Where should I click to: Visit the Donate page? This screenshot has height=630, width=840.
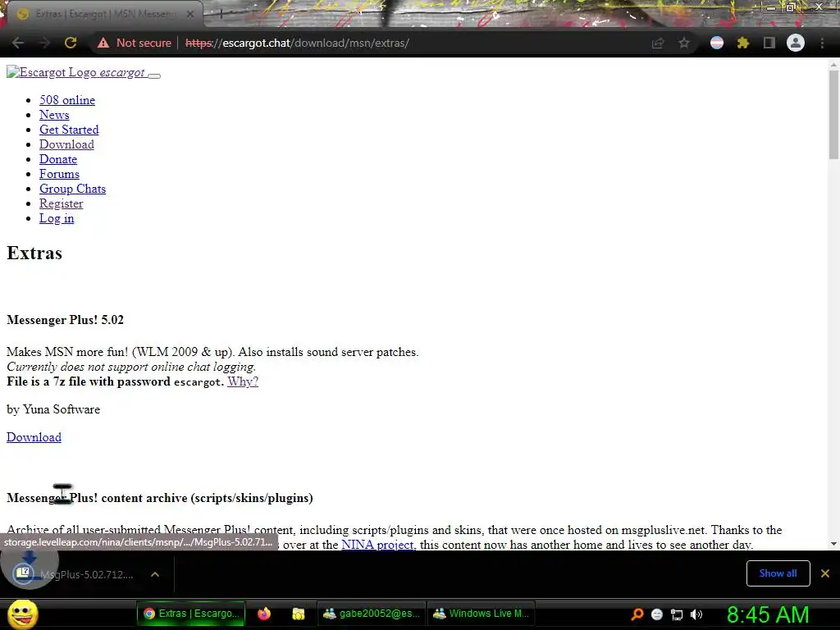tap(58, 159)
